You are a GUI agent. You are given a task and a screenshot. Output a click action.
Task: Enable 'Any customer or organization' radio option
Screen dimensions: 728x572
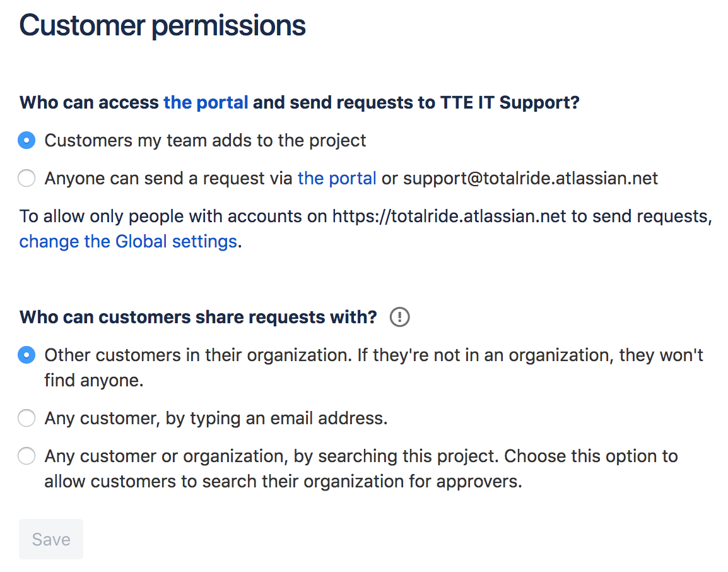[x=26, y=456]
